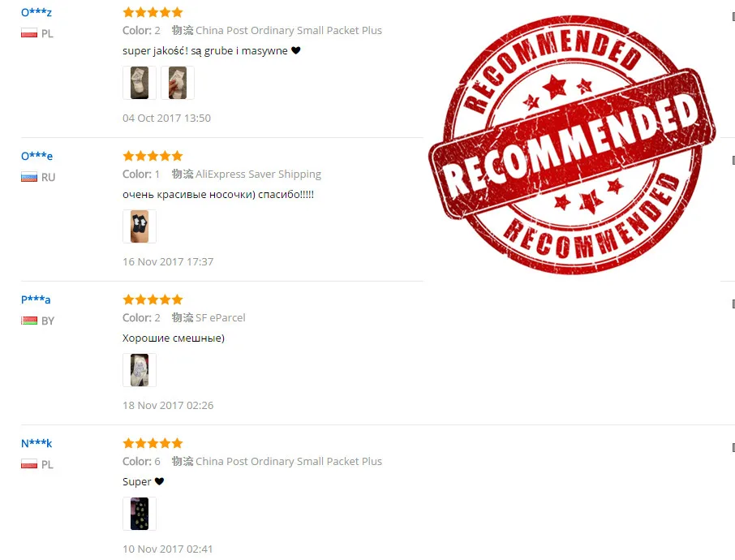735x560 pixels.
Task: Click the heart emoji after 'Super'
Action: tap(159, 481)
